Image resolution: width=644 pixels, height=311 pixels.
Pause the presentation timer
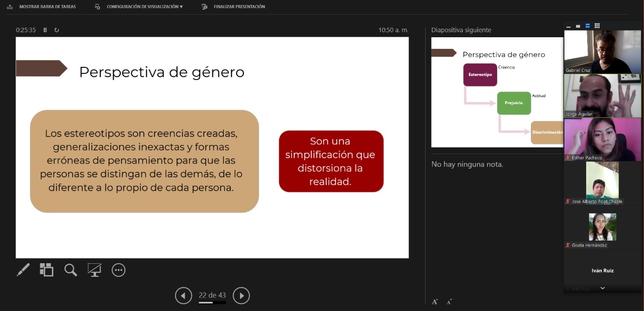[x=45, y=30]
